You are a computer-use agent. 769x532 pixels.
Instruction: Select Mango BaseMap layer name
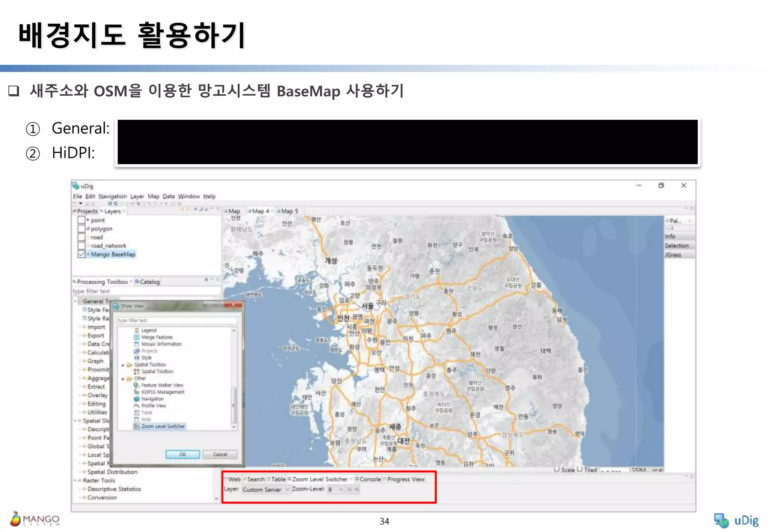[113, 254]
